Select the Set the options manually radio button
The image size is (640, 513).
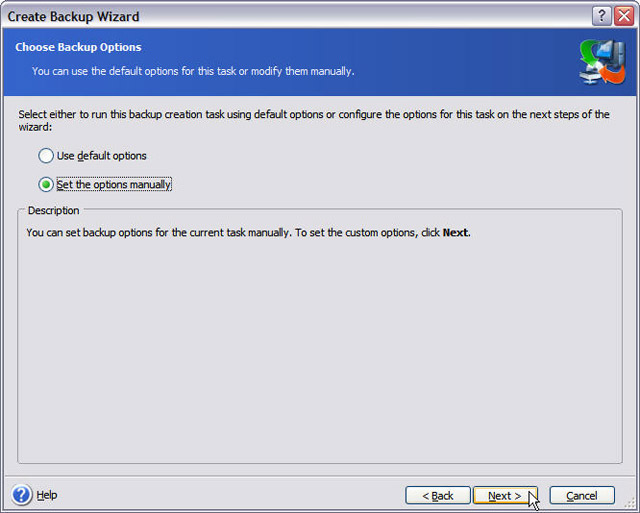click(46, 184)
